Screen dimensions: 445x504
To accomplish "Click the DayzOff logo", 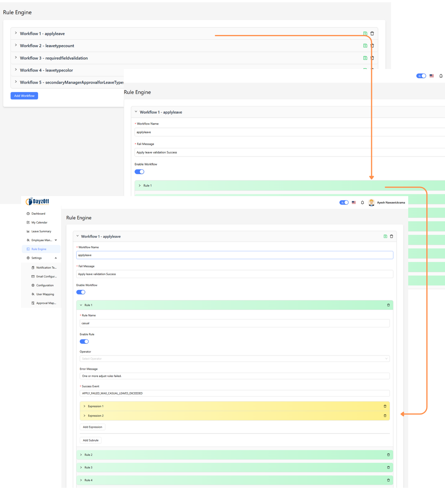I will [37, 202].
